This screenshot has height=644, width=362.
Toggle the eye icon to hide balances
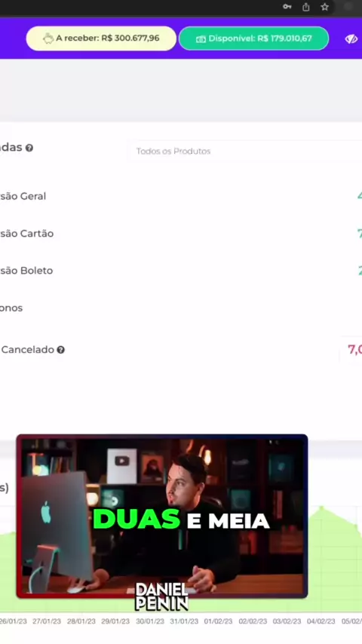(x=351, y=38)
